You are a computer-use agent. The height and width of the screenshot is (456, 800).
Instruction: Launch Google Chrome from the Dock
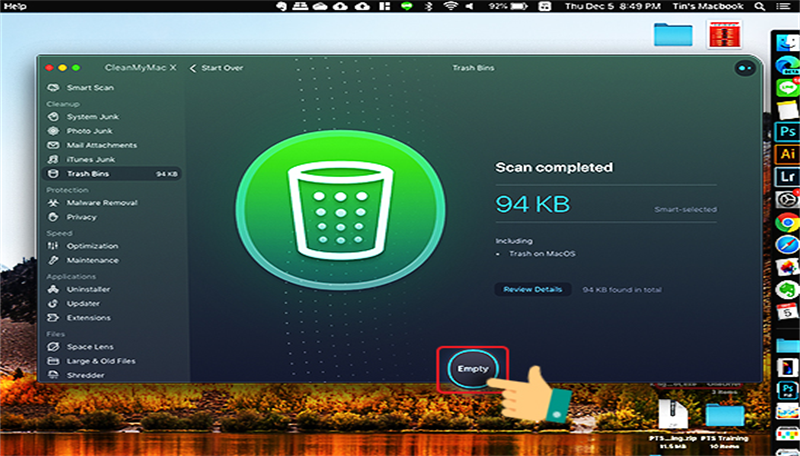click(x=787, y=222)
